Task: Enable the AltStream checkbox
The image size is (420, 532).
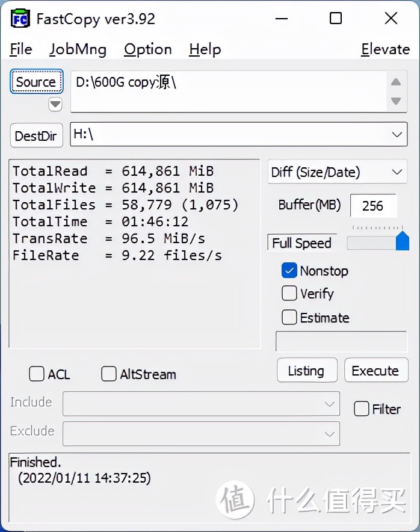Action: [108, 374]
